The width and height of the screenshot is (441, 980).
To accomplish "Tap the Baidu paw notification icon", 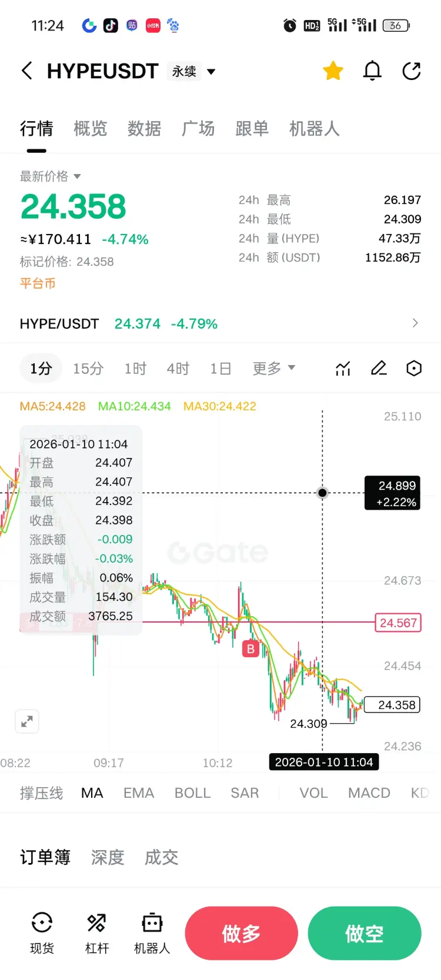I will click(x=173, y=25).
